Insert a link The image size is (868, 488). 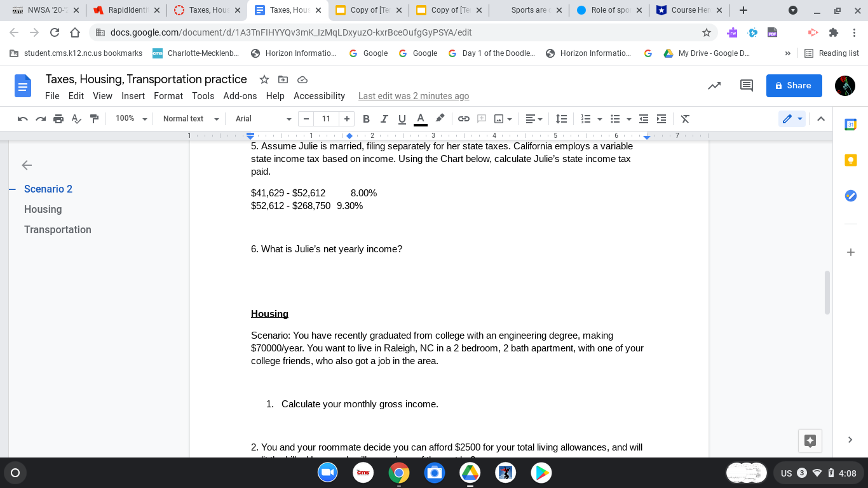[463, 119]
